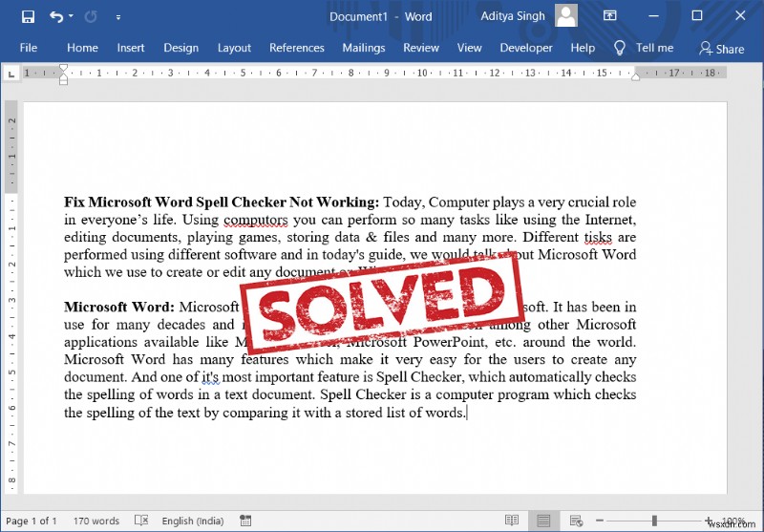Open the Help tab
Image resolution: width=764 pixels, height=532 pixels.
coord(583,48)
